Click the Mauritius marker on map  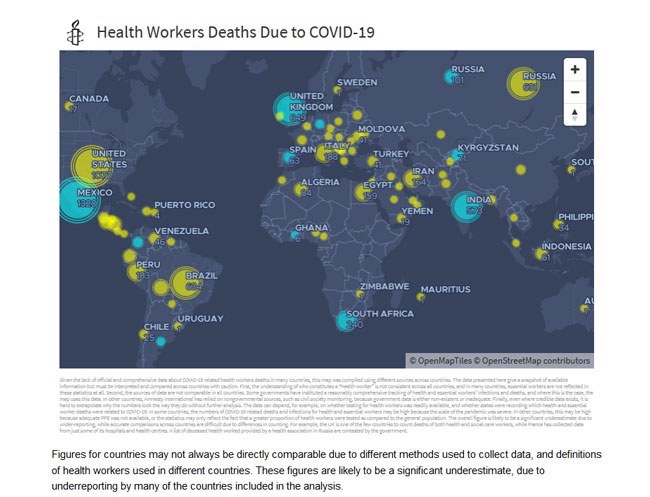click(x=418, y=297)
